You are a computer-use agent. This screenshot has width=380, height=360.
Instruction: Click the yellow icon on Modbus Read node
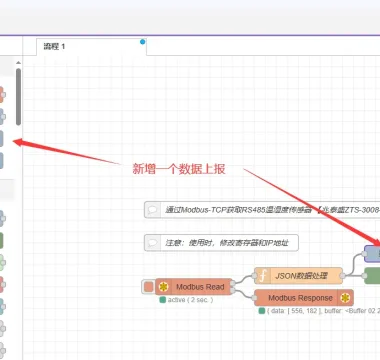[163, 287]
